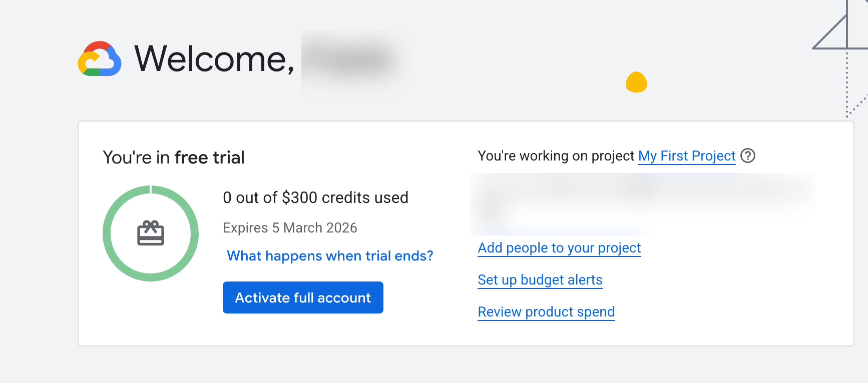The image size is (868, 383).
Task: Open the help tooltip next to project name
Action: click(x=747, y=156)
